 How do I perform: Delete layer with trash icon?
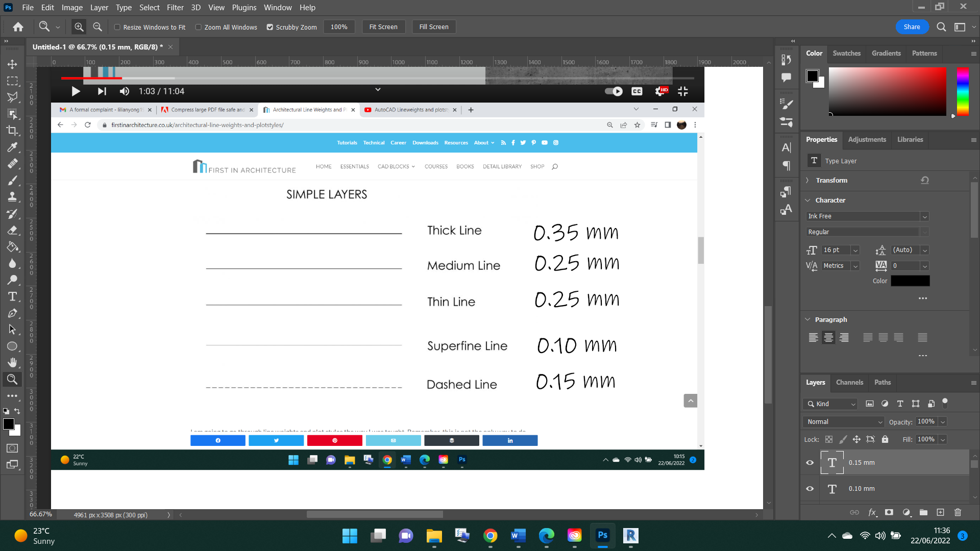pyautogui.click(x=958, y=512)
